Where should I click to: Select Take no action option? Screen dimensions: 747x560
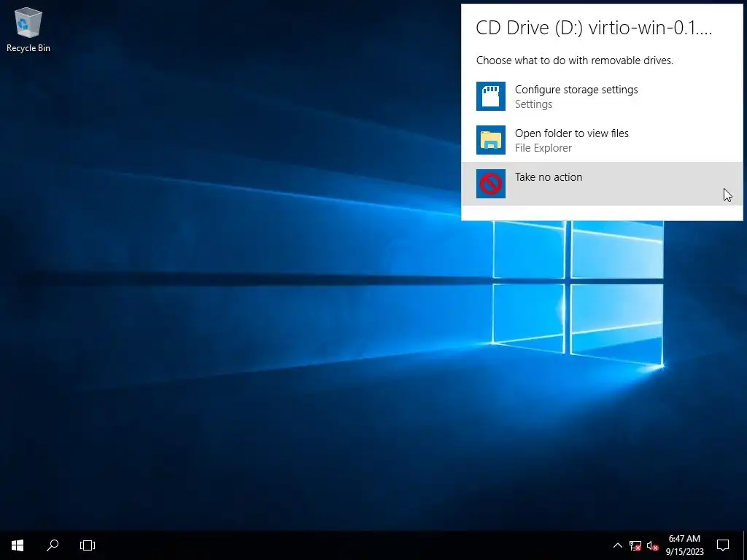click(602, 184)
